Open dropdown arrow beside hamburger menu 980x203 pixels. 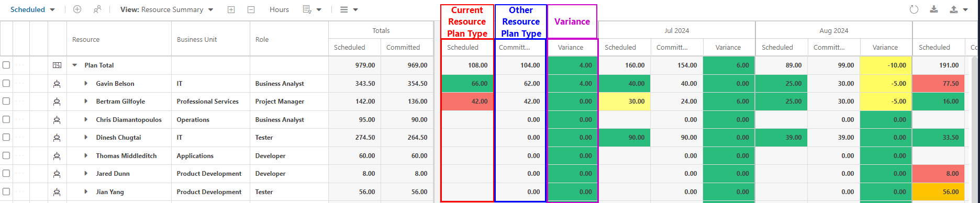pyautogui.click(x=355, y=10)
